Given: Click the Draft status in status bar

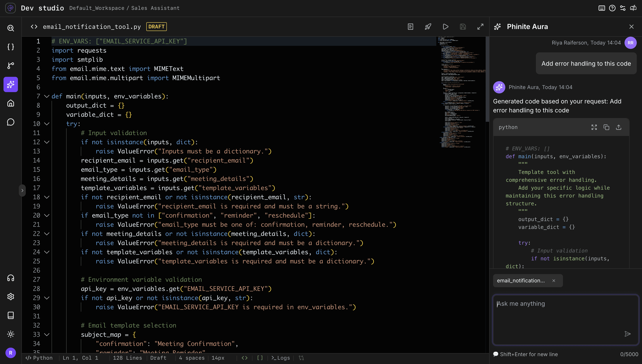Looking at the screenshot, I should click(158, 358).
